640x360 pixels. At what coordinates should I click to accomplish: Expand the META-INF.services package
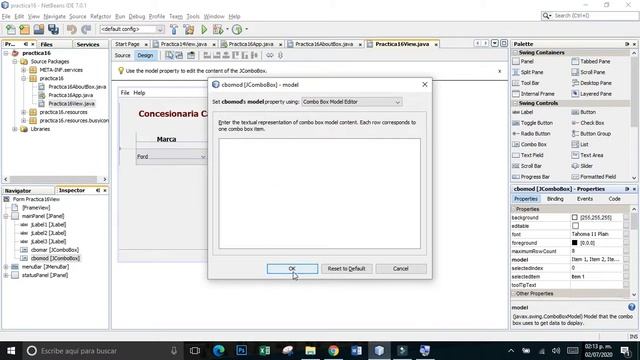(x=24, y=70)
